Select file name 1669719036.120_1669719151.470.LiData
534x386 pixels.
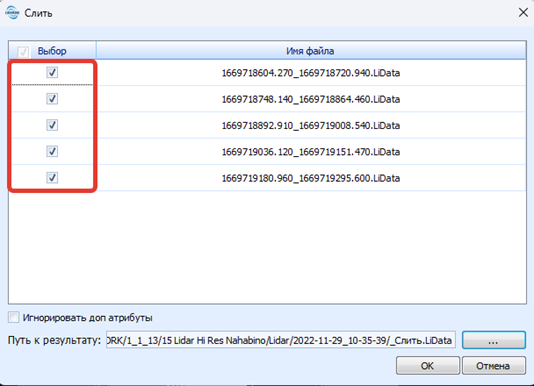[x=311, y=152]
